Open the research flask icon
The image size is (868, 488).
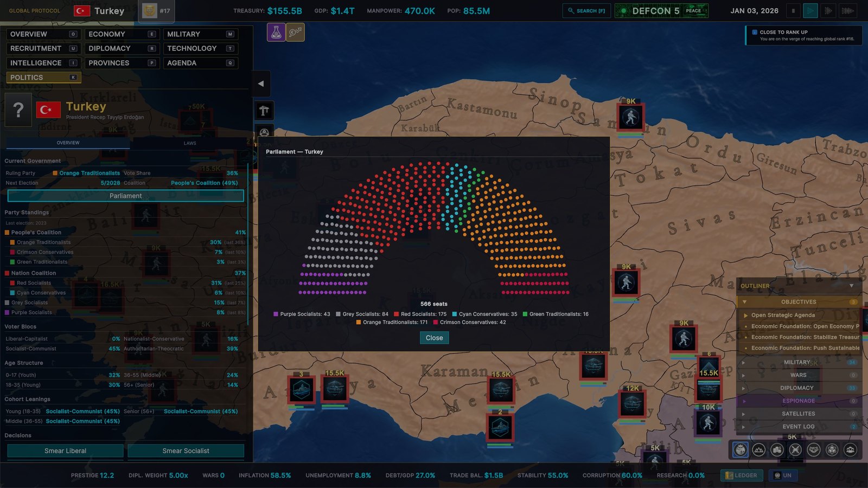[x=276, y=33]
